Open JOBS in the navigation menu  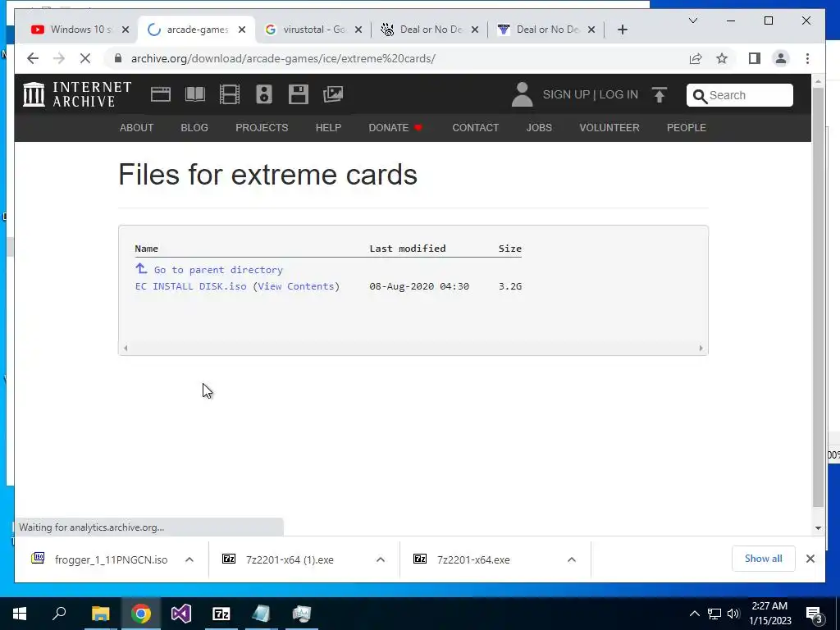coord(539,127)
